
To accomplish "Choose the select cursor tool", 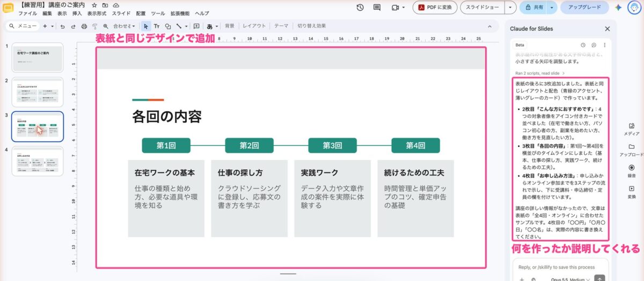I will point(146,26).
